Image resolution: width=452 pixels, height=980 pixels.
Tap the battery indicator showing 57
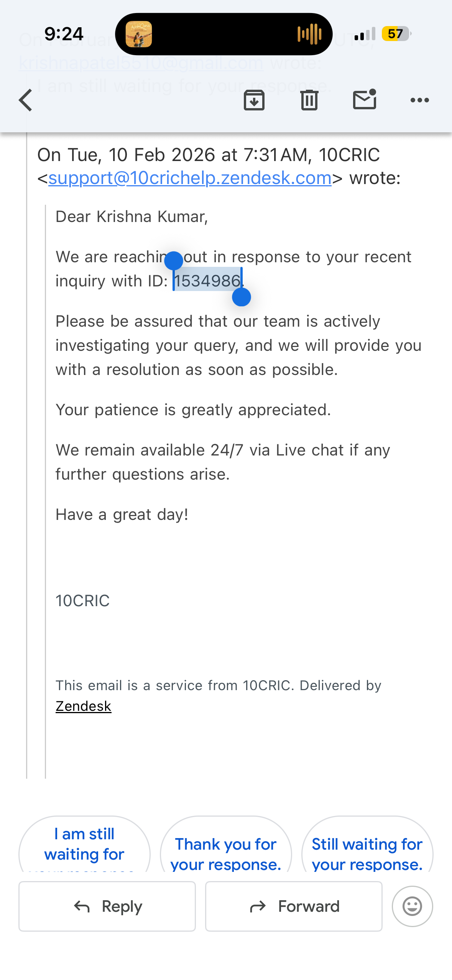tap(396, 34)
